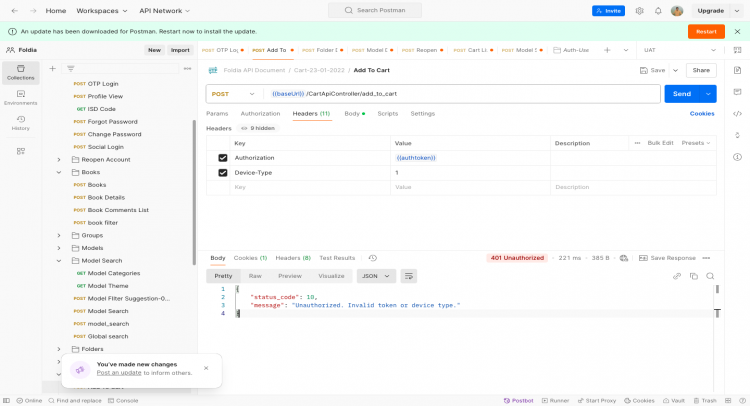Go forward with the right arrow
Screen dimensions: 750x406
coord(33,11)
